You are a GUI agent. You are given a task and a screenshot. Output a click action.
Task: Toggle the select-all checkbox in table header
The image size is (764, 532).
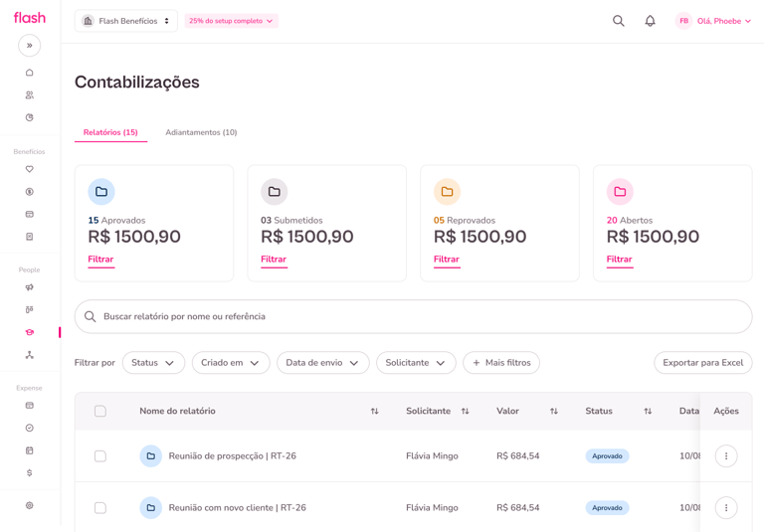[x=100, y=411]
